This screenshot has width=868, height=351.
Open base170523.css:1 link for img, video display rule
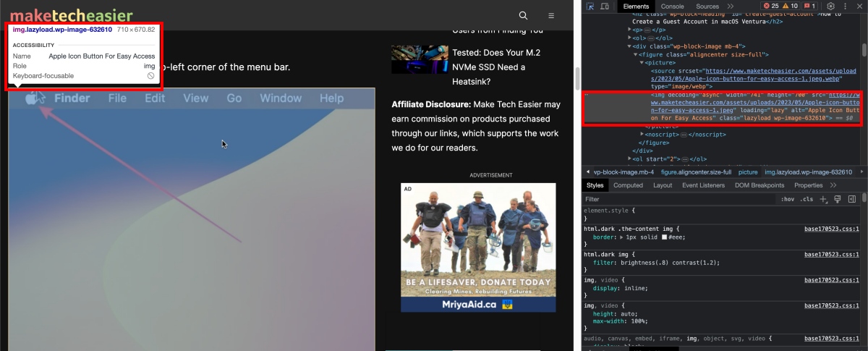(x=831, y=279)
